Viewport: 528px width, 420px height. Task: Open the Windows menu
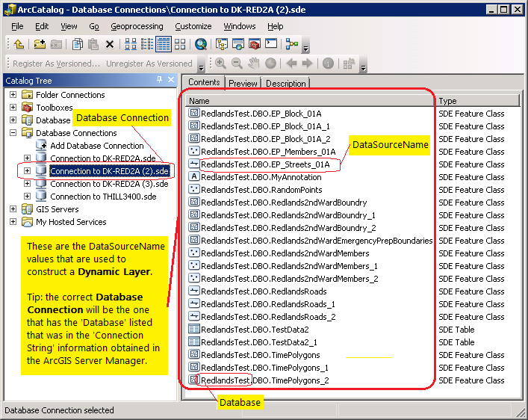(x=240, y=26)
